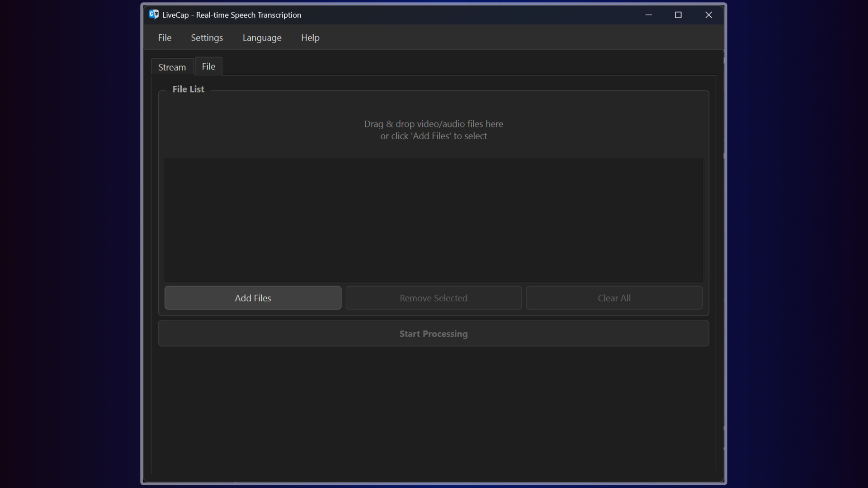The width and height of the screenshot is (868, 488).
Task: Minimize the LiveCap window
Action: point(649,14)
